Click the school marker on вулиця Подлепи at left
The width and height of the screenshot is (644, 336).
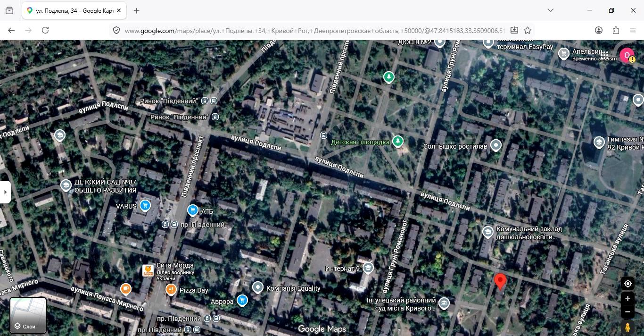[59, 135]
